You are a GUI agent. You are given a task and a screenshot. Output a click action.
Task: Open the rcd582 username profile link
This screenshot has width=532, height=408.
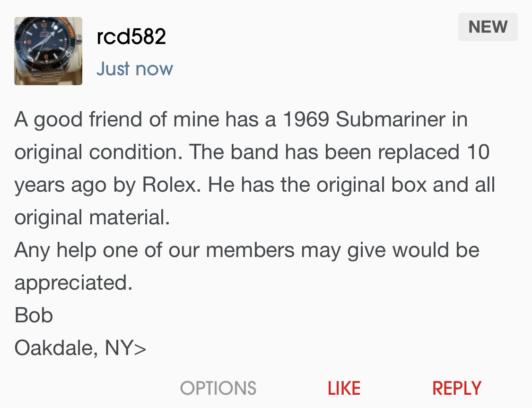[131, 36]
